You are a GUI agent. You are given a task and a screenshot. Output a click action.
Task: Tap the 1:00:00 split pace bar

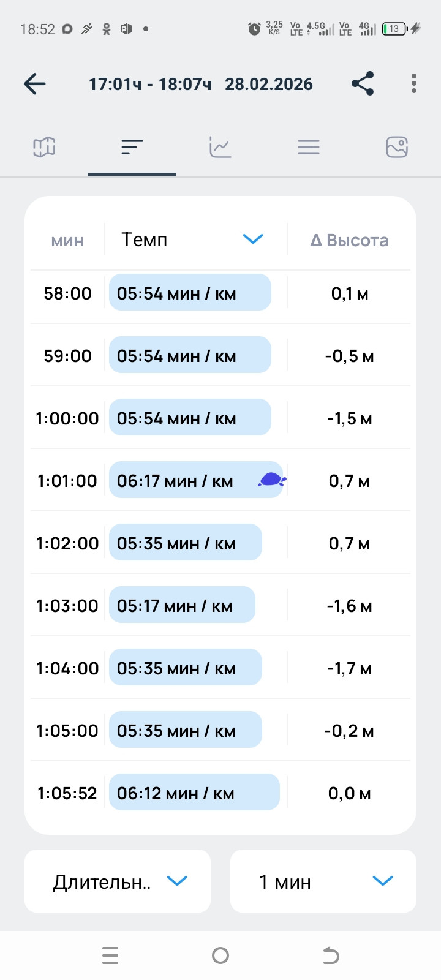190,417
